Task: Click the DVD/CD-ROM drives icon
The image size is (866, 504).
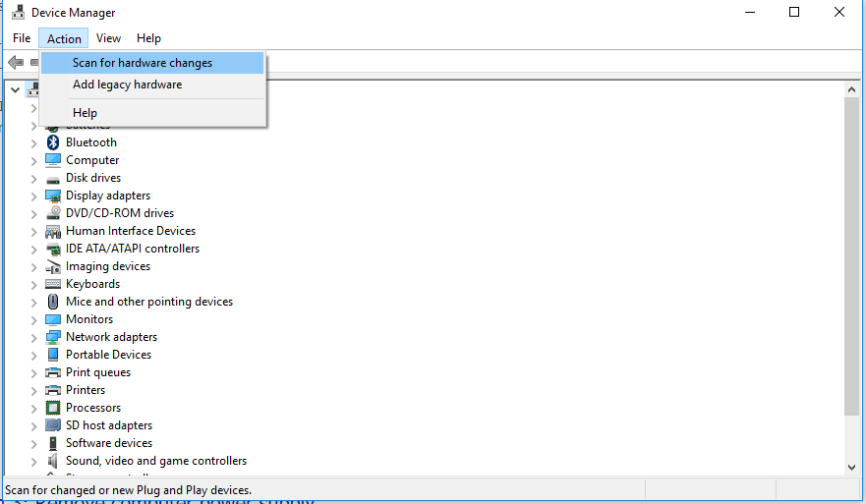Action: point(53,213)
